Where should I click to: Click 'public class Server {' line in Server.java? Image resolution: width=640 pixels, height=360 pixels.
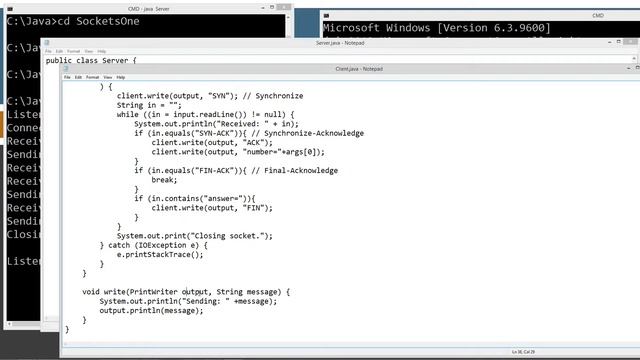click(x=91, y=60)
